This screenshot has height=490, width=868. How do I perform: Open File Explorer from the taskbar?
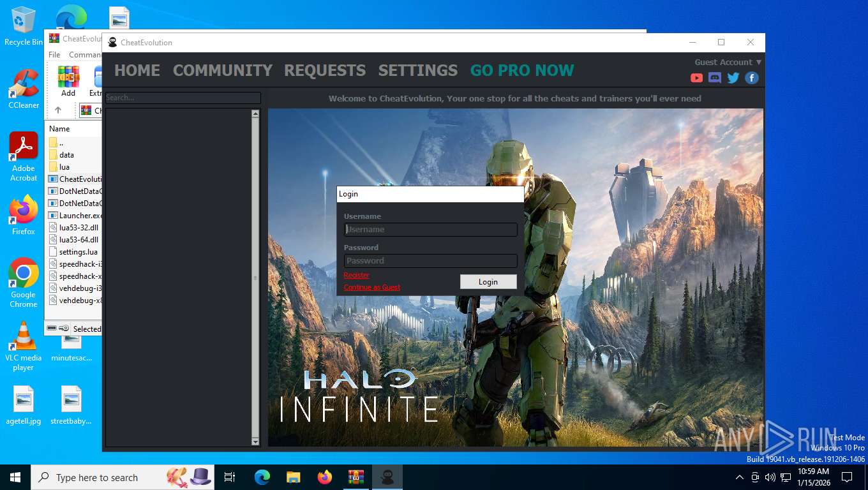(x=293, y=477)
